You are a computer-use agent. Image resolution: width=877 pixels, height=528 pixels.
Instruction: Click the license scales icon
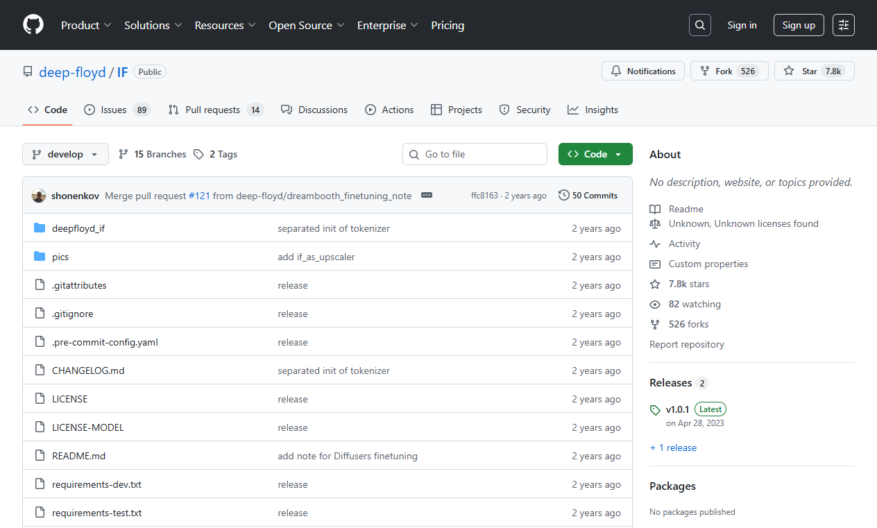click(655, 224)
